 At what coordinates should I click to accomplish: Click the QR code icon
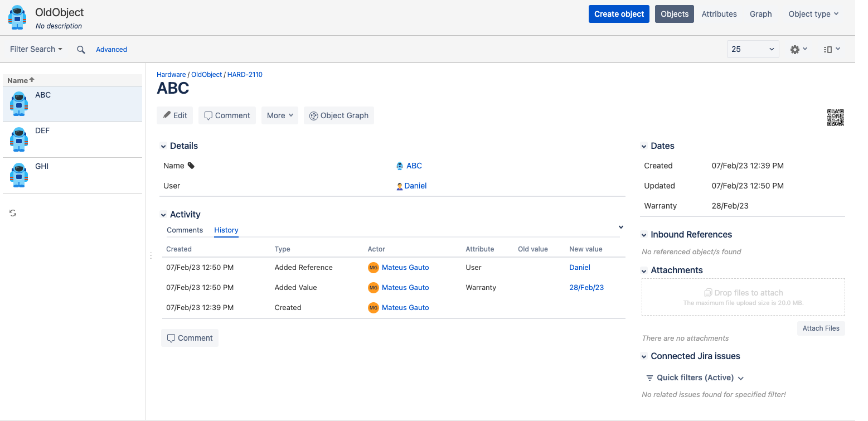tap(835, 118)
